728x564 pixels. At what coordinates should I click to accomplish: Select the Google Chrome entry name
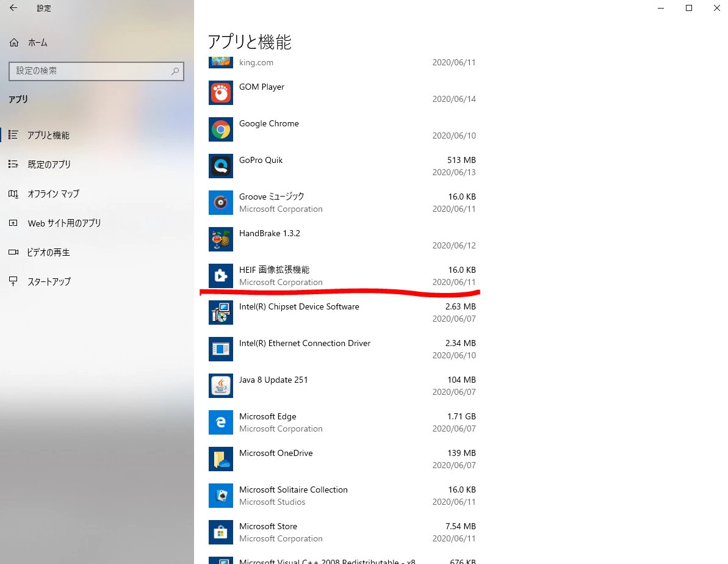point(269,123)
